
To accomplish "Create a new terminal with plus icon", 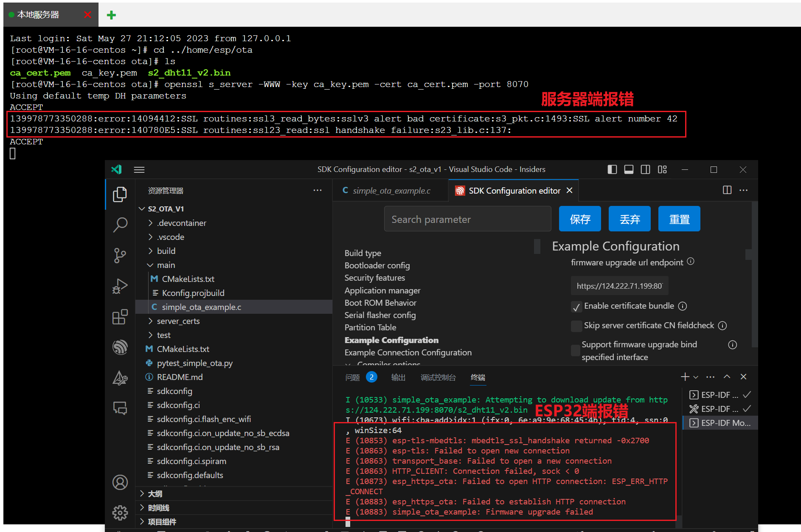I will point(685,377).
